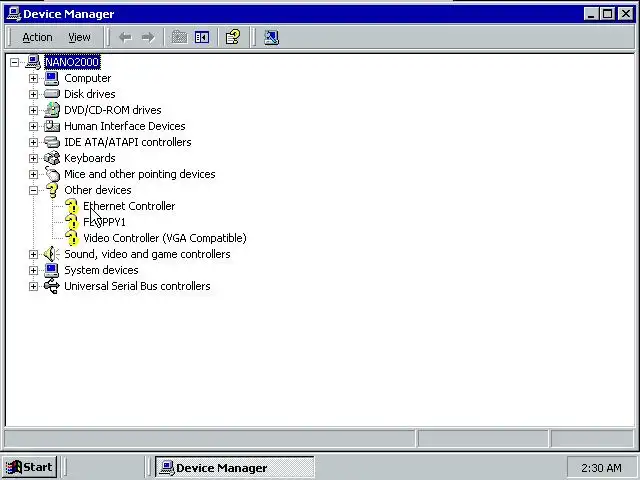Expand Sound, video and game controllers
Image resolution: width=640 pixels, height=480 pixels.
pos(33,254)
